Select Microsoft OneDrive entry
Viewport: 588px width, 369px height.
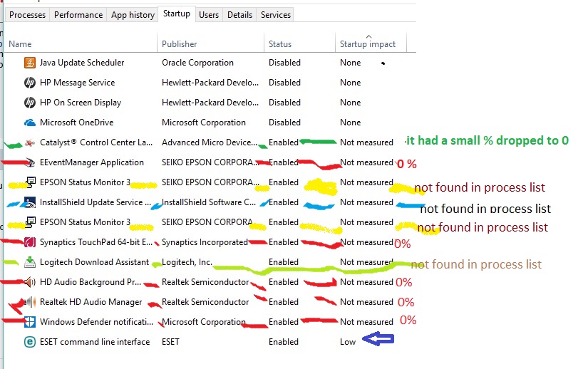pos(76,123)
